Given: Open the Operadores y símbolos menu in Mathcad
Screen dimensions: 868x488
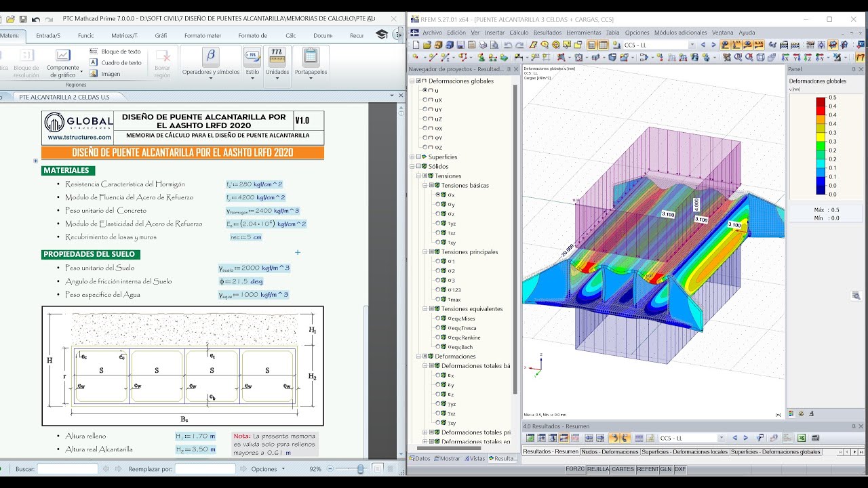Looking at the screenshot, I should click(210, 62).
